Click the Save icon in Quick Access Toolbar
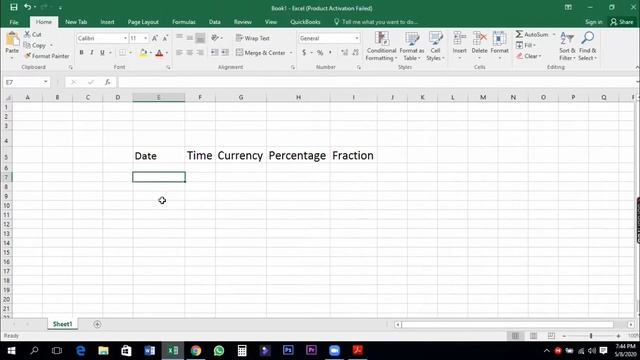640x360 pixels. 13,7
